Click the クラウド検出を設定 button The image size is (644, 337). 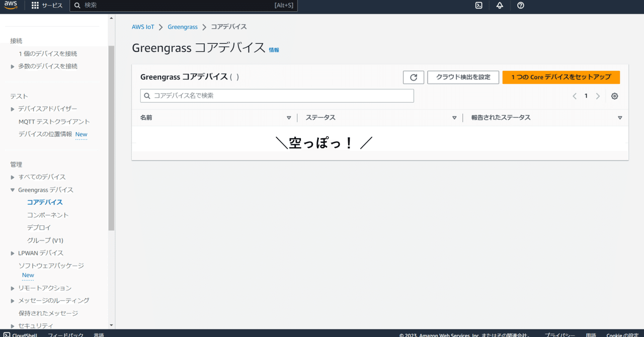pyautogui.click(x=462, y=77)
